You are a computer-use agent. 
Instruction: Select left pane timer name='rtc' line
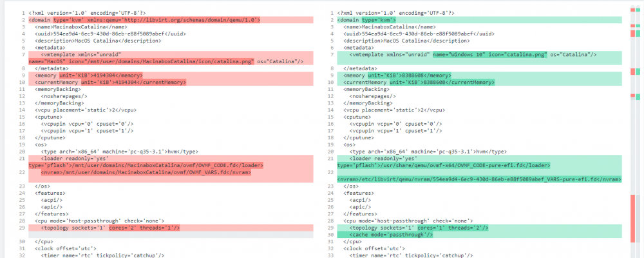[x=102, y=255]
